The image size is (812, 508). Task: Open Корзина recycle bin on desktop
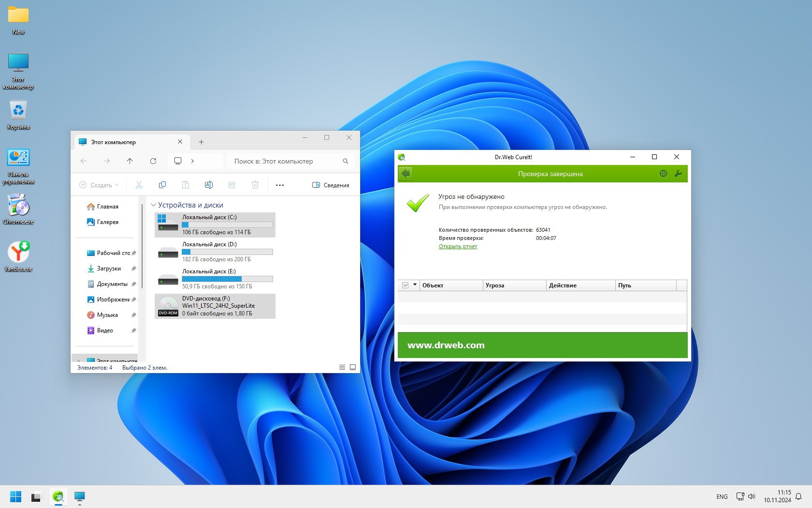coord(18,115)
